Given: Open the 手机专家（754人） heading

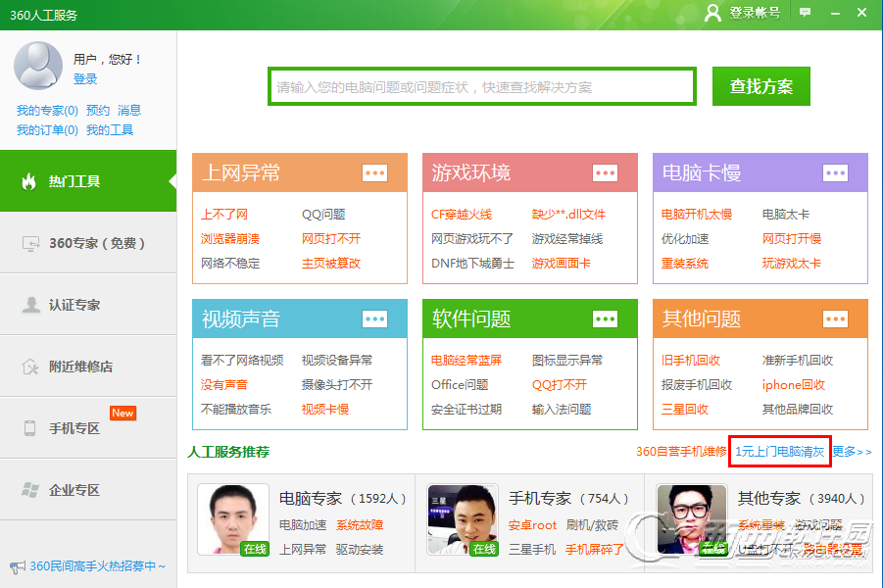Looking at the screenshot, I should pyautogui.click(x=568, y=499).
